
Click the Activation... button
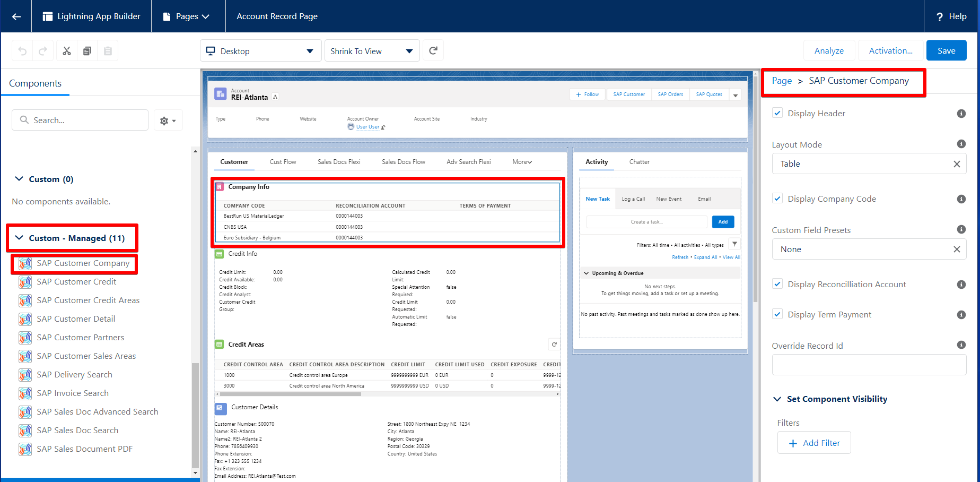[890, 51]
